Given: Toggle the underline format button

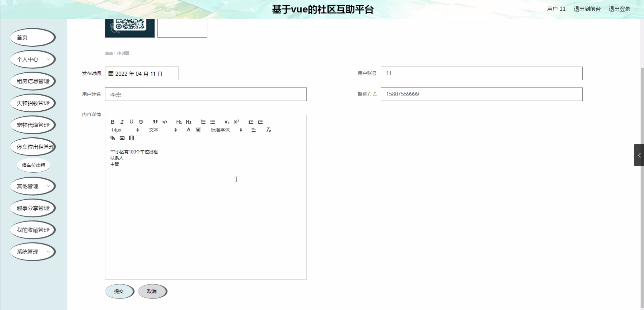Looking at the screenshot, I should (x=131, y=122).
